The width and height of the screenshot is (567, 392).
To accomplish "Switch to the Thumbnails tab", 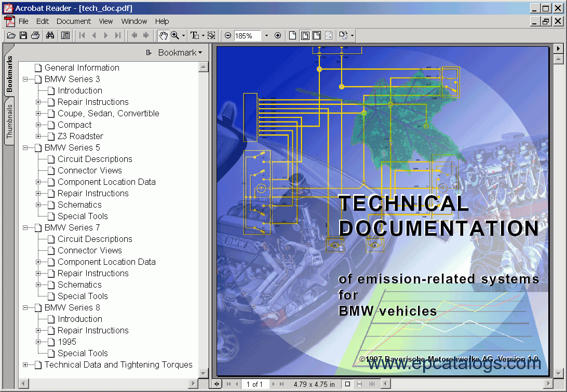I will tap(9, 121).
